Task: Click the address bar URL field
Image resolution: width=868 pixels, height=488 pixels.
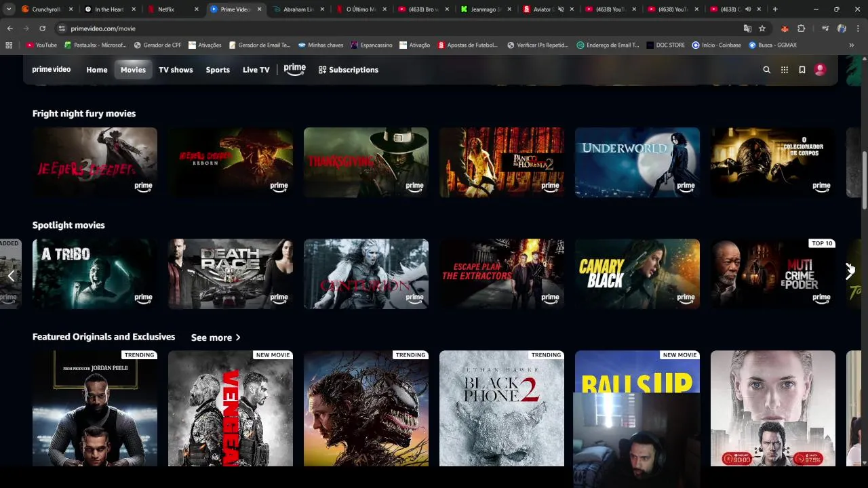Action: (x=400, y=28)
